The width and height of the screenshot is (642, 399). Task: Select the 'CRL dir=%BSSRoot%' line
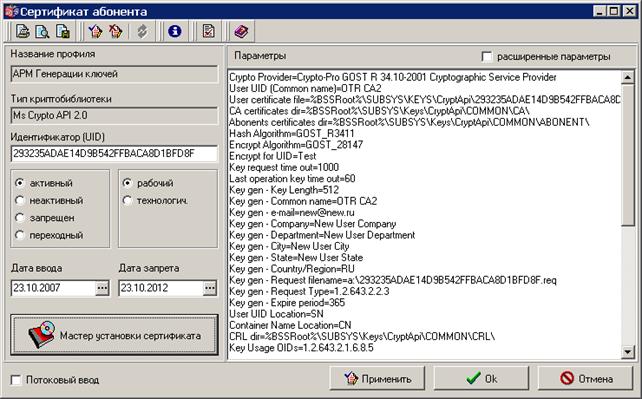point(362,336)
